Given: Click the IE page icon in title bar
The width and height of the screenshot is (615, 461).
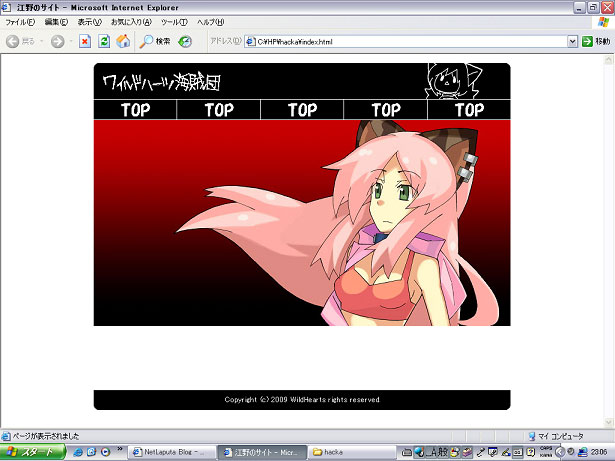Looking at the screenshot, I should pos(6,7).
